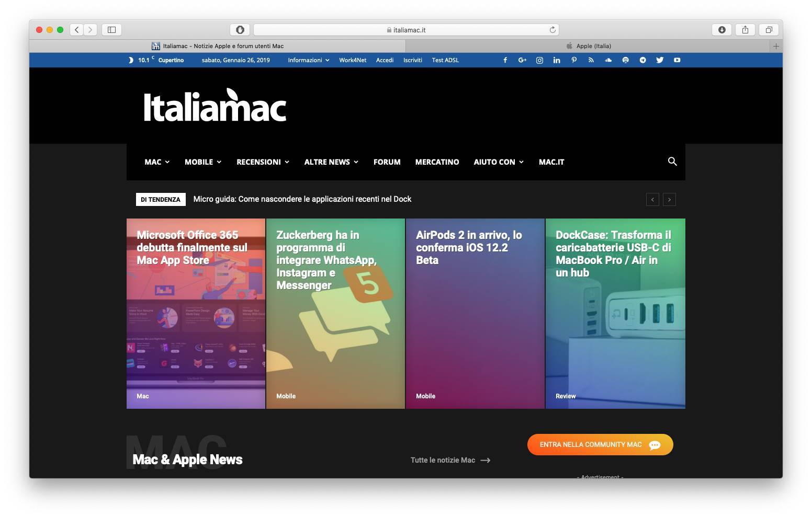Viewport: 812px width, 517px height.
Task: Click Entra nella Community Mac button
Action: pos(600,444)
